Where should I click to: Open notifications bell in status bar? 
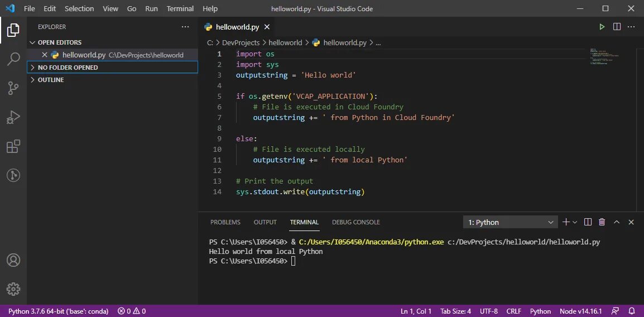[632, 311]
